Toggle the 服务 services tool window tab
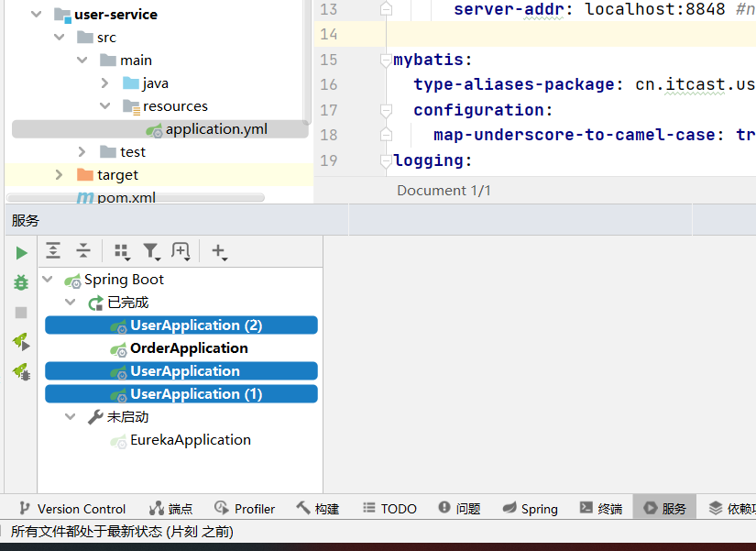 (664, 508)
